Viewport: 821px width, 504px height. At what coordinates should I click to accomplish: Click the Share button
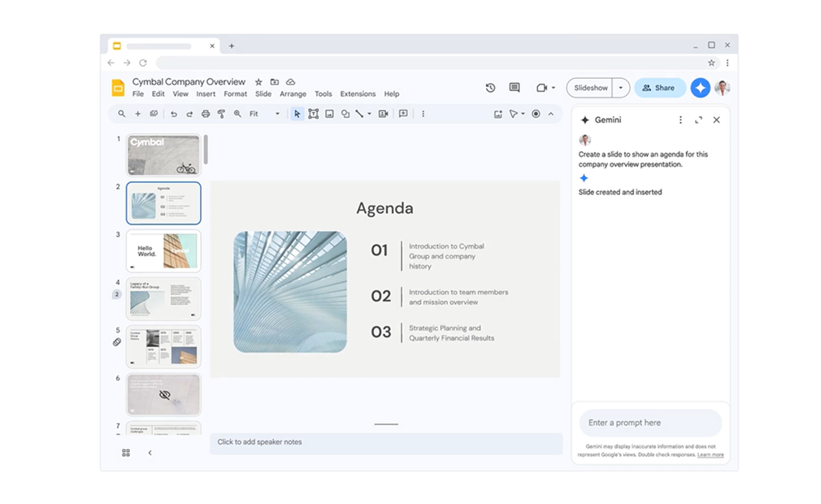[x=659, y=88]
